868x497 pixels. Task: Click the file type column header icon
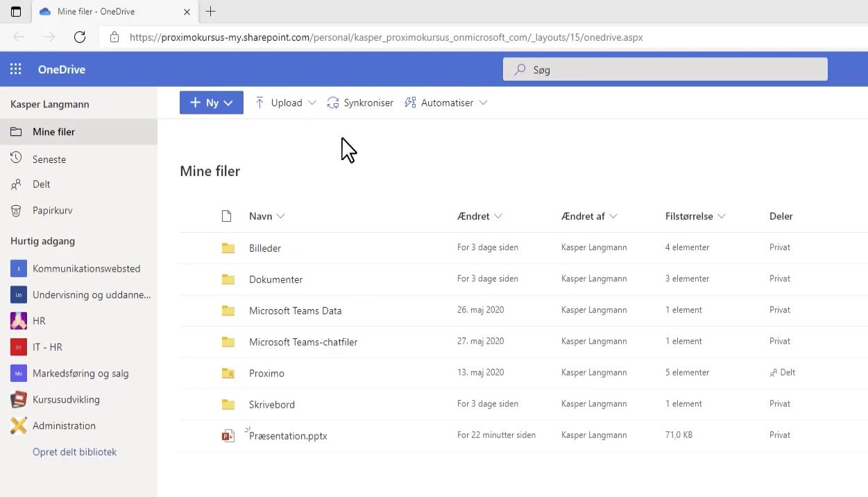tap(226, 216)
